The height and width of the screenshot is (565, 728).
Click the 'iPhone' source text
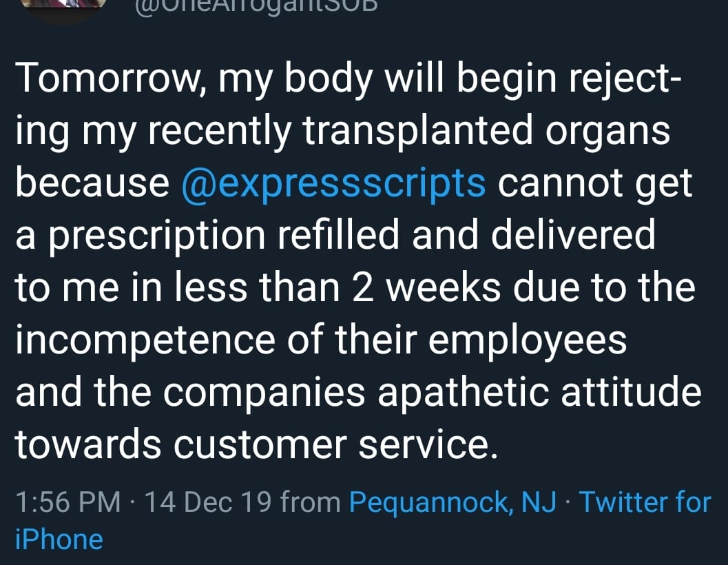click(59, 540)
